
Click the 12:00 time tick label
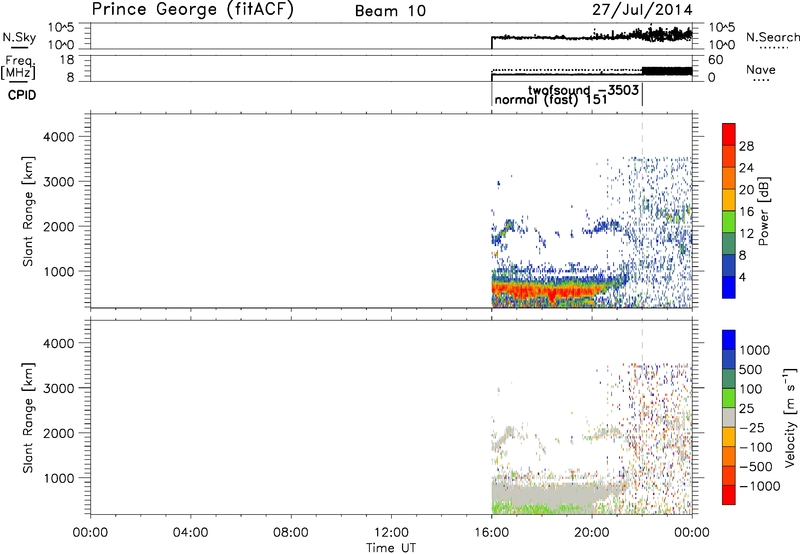point(391,533)
